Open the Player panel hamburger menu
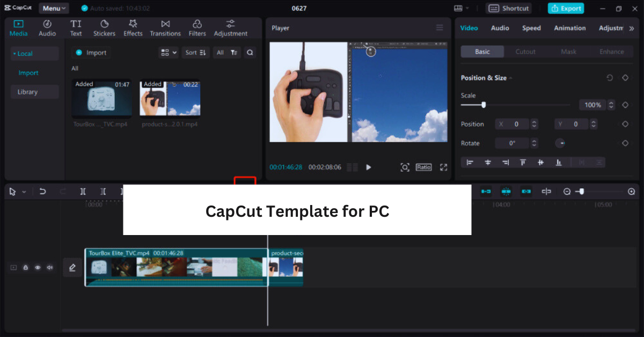Image resolution: width=644 pixels, height=337 pixels. (440, 28)
